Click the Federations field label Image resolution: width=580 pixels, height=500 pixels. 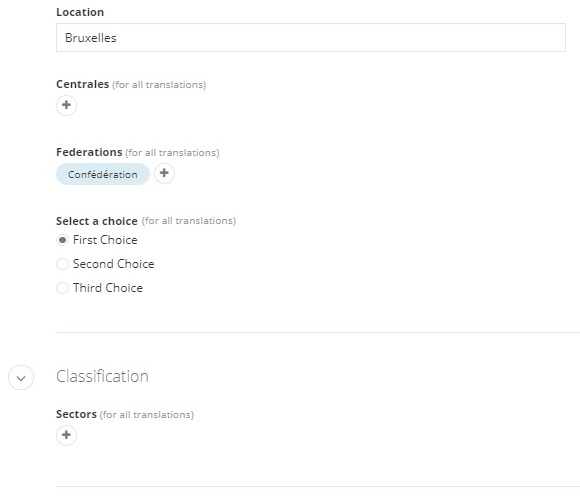pos(89,152)
